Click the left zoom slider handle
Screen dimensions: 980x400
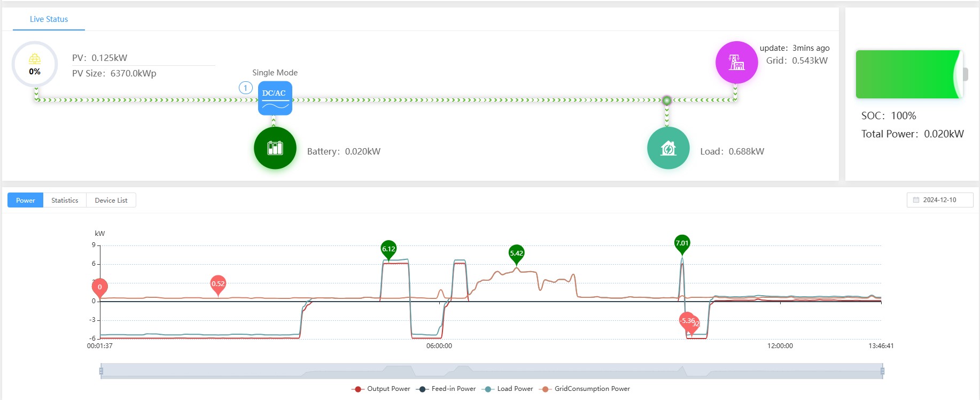(101, 371)
